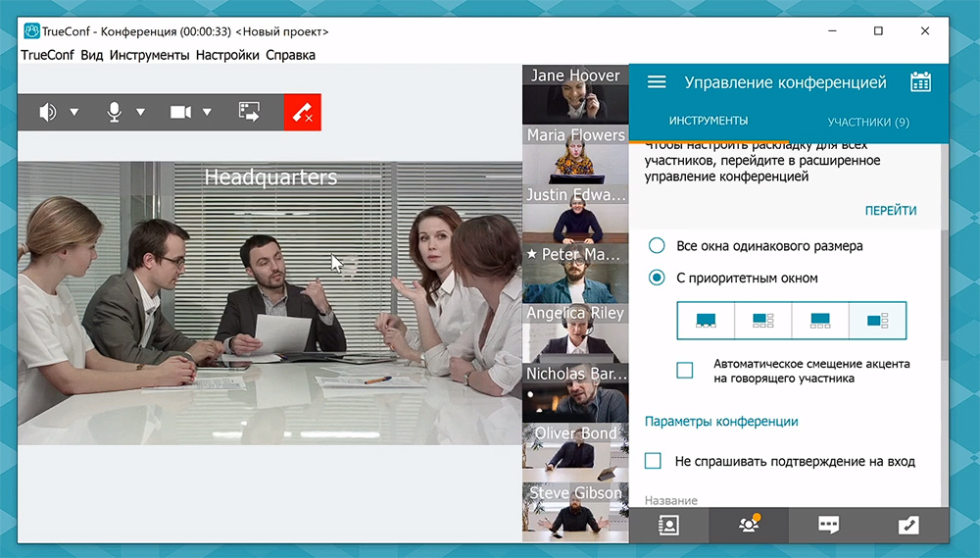Choose third priority-window layout option
Viewport: 980px width, 558px height.
point(820,321)
